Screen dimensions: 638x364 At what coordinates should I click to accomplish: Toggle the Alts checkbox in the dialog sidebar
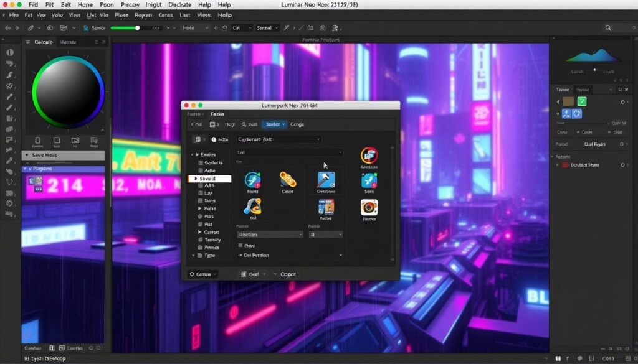point(200,185)
